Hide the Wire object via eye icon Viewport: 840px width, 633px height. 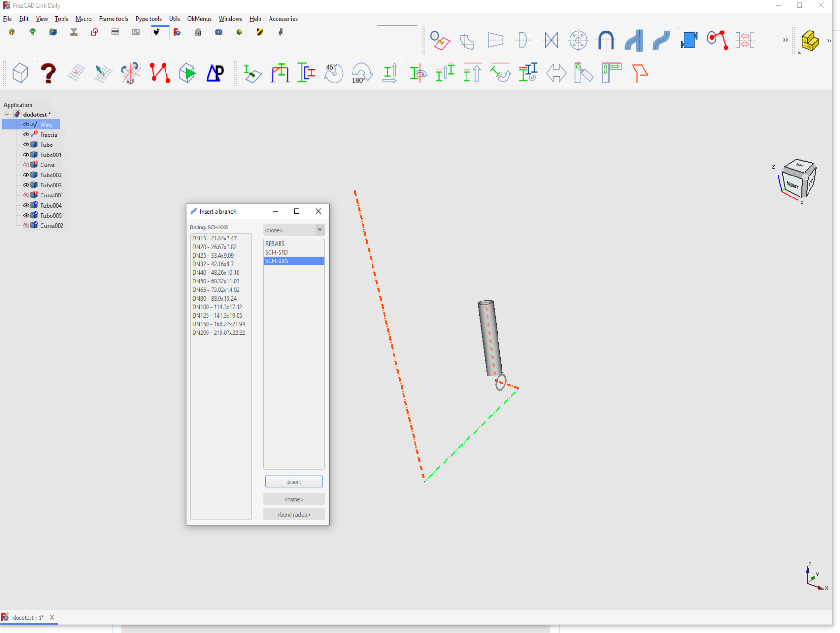click(26, 125)
